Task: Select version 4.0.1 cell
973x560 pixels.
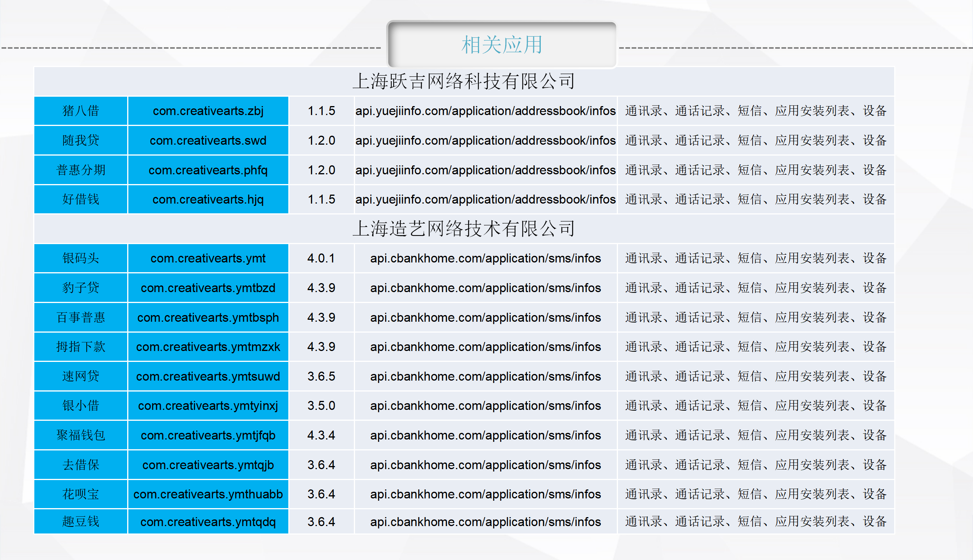Action: [321, 258]
